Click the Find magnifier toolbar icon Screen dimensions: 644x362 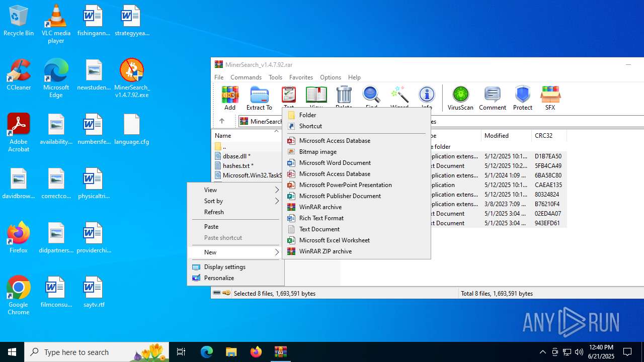tap(371, 95)
